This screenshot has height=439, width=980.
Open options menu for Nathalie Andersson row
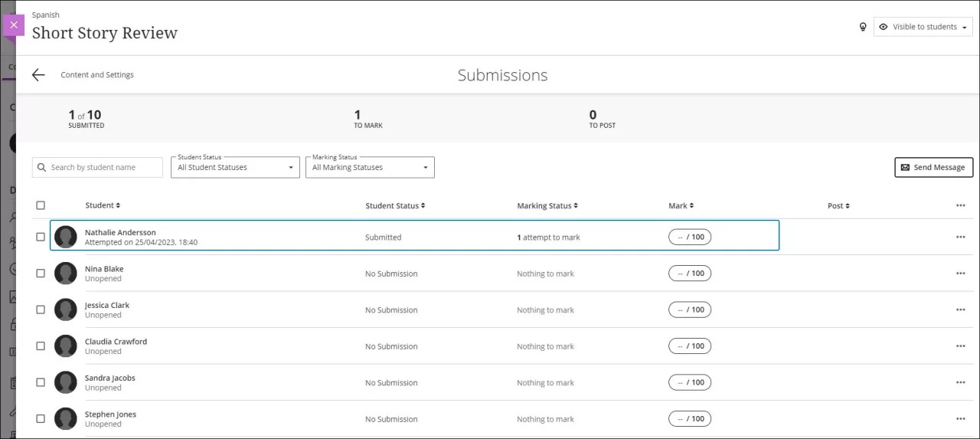click(x=960, y=238)
